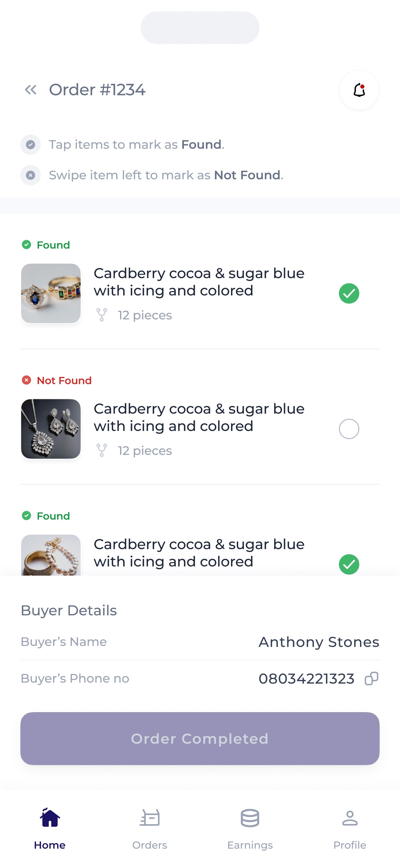The width and height of the screenshot is (400, 868).
Task: Select buyer name Anthony Stones
Action: coord(319,642)
